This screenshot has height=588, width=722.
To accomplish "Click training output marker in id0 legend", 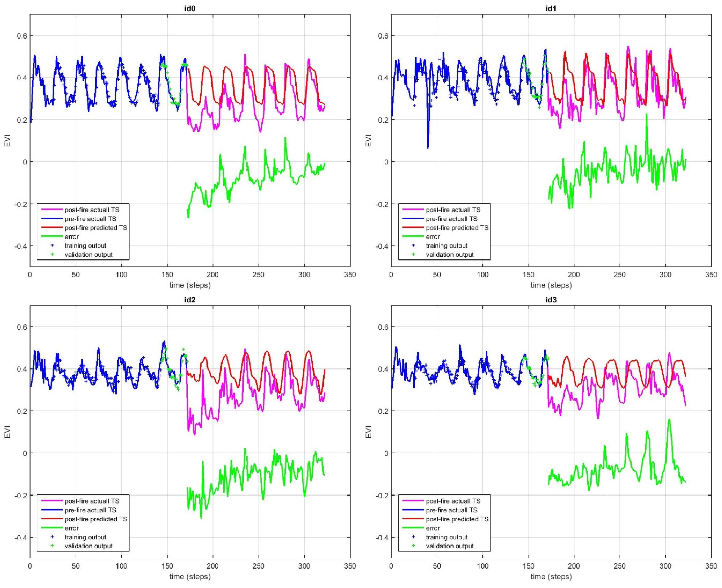I will pyautogui.click(x=52, y=246).
